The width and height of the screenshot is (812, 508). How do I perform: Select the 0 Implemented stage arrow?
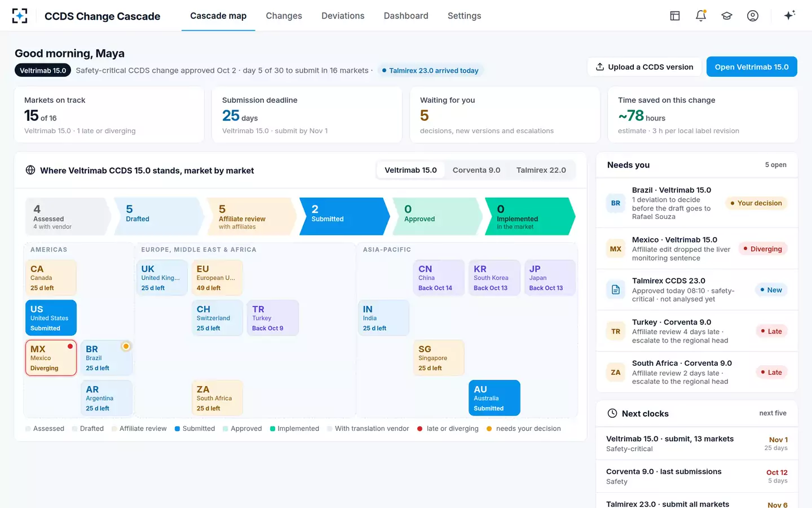pyautogui.click(x=529, y=216)
